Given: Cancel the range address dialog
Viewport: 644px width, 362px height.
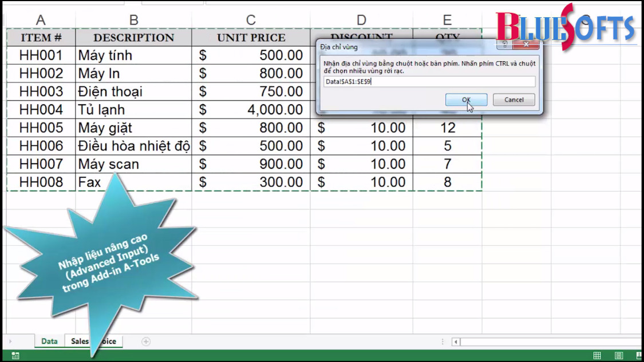Looking at the screenshot, I should coord(513,100).
